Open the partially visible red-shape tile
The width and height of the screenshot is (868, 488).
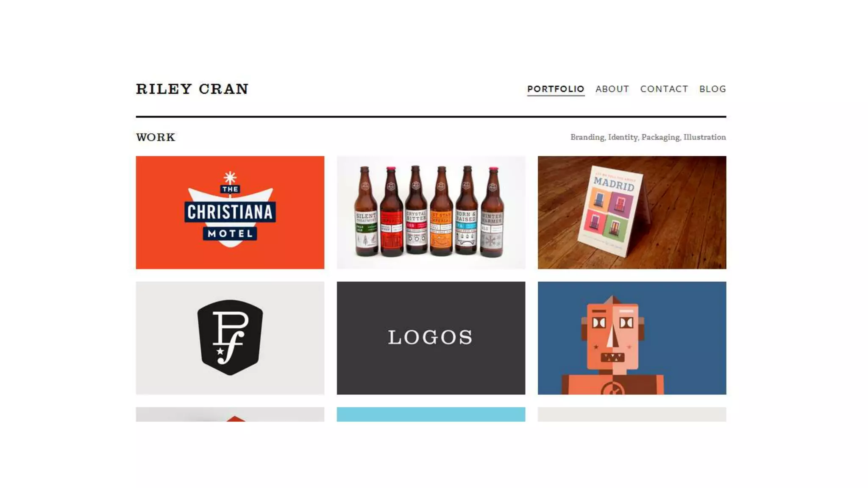[230, 414]
